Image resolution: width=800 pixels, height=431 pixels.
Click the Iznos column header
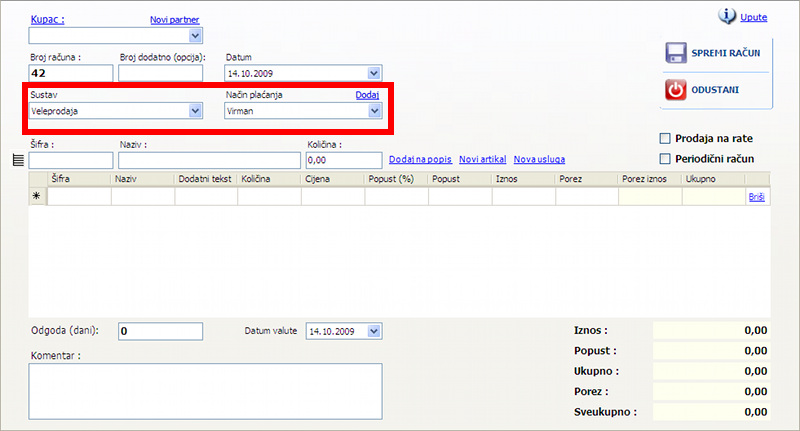click(523, 179)
